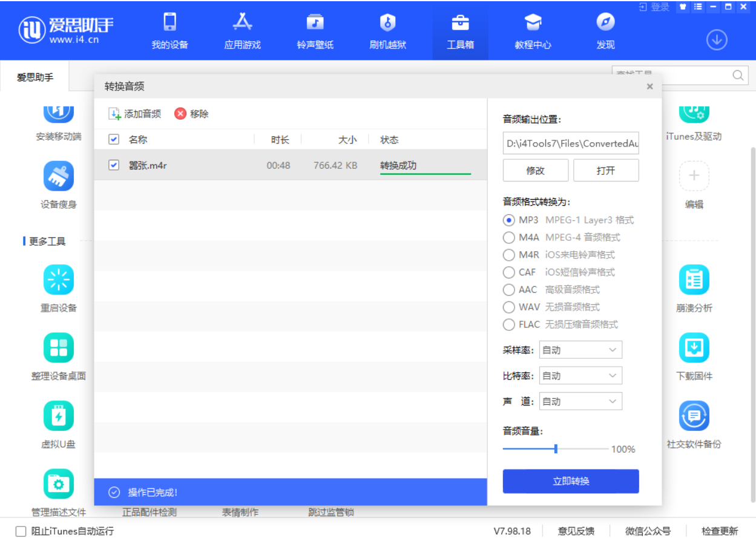Viewport: 756px width, 544px height.
Task: Expand the 比特率 bitrate dropdown
Action: click(580, 375)
